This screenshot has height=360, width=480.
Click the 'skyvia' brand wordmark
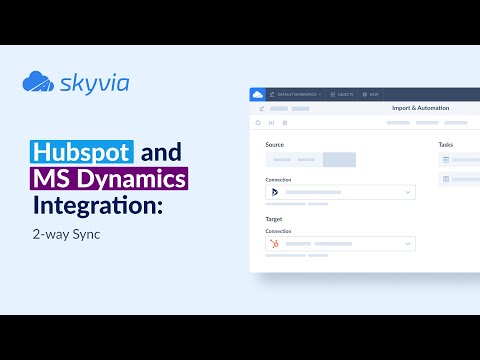pos(94,83)
